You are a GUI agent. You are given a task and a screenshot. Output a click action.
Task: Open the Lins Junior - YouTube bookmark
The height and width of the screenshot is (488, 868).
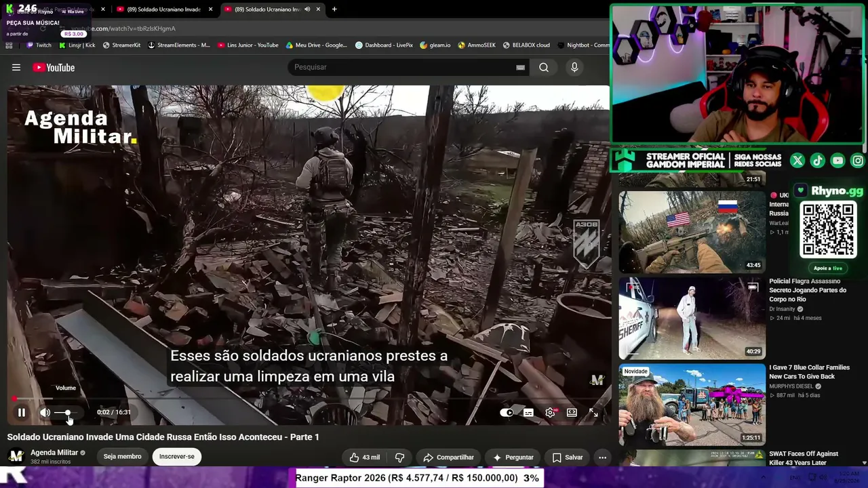(x=248, y=45)
